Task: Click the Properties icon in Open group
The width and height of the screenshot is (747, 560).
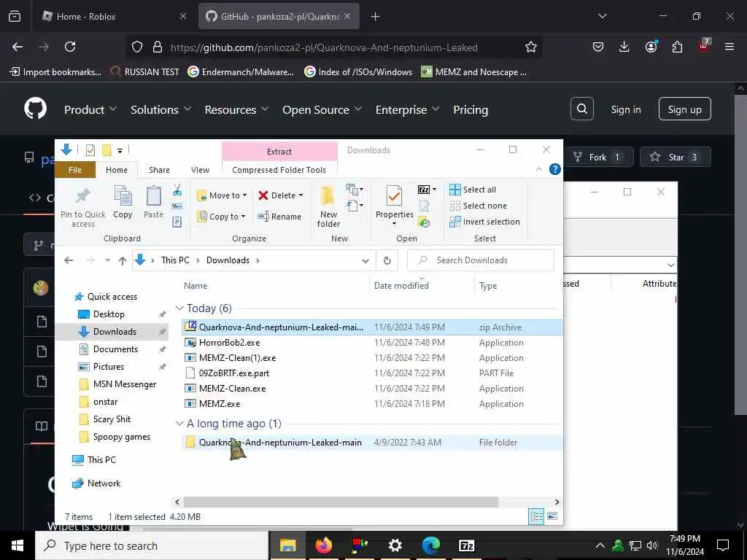Action: (394, 195)
